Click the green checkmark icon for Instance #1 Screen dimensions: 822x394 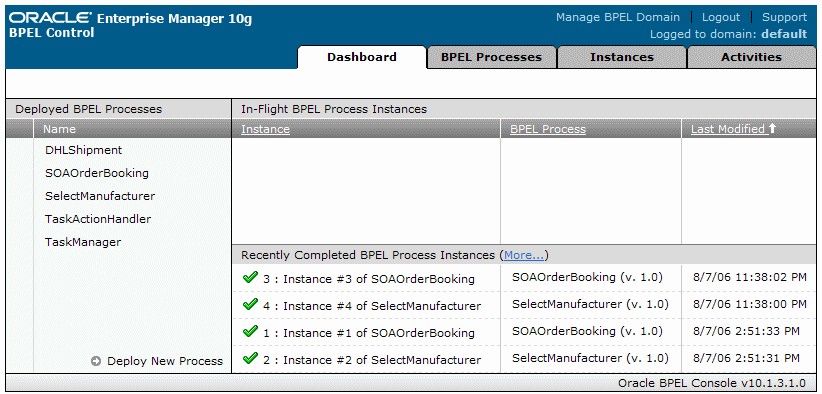point(251,332)
